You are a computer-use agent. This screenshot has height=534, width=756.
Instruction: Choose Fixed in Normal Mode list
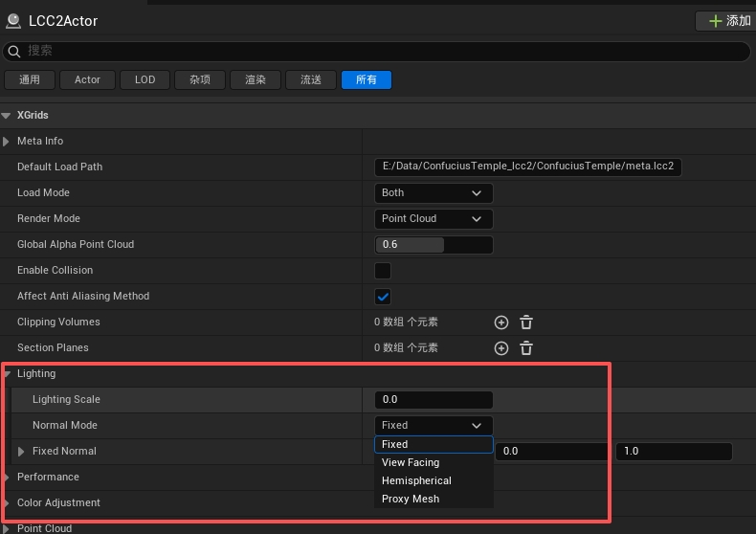[x=434, y=444]
